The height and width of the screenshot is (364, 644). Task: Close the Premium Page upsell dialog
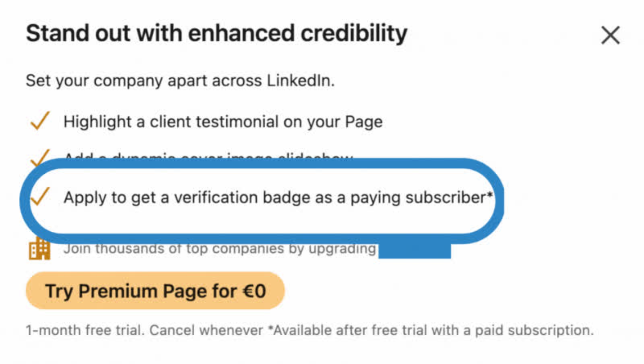pyautogui.click(x=610, y=36)
